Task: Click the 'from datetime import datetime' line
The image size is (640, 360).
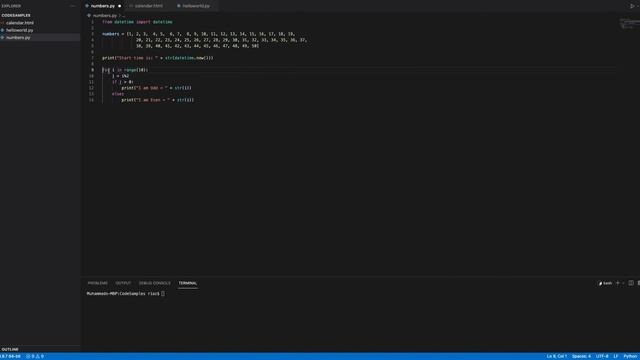Action: click(137, 22)
